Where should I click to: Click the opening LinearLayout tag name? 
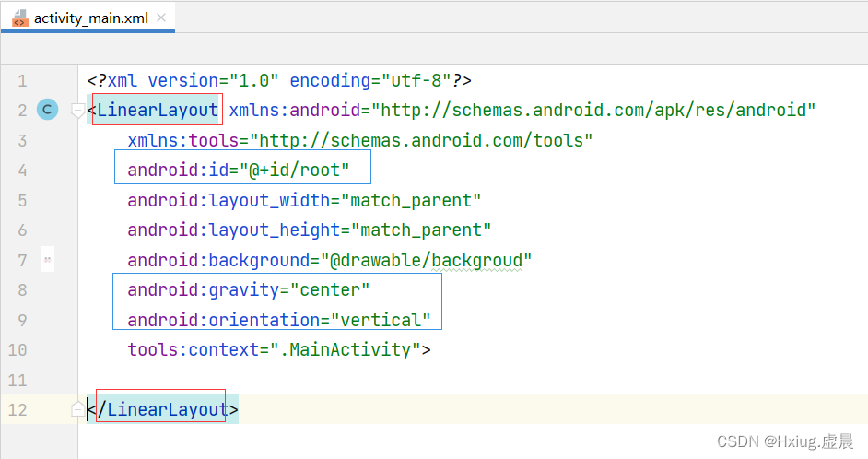[158, 110]
